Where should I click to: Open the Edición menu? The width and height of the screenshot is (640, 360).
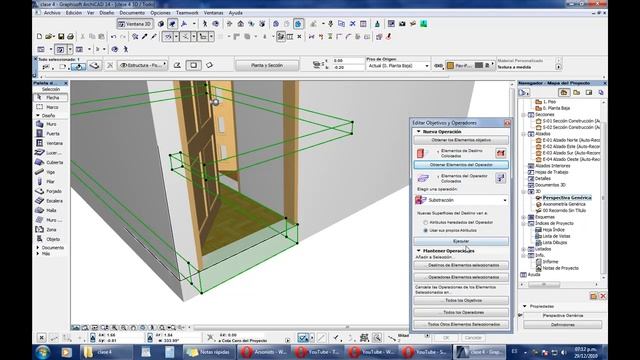[74, 13]
